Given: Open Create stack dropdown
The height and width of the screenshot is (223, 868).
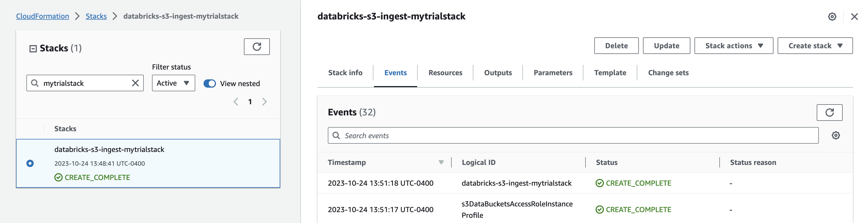Looking at the screenshot, I should tap(815, 46).
